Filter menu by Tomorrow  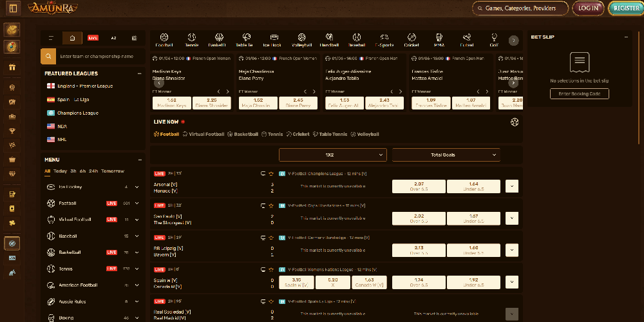pos(113,171)
